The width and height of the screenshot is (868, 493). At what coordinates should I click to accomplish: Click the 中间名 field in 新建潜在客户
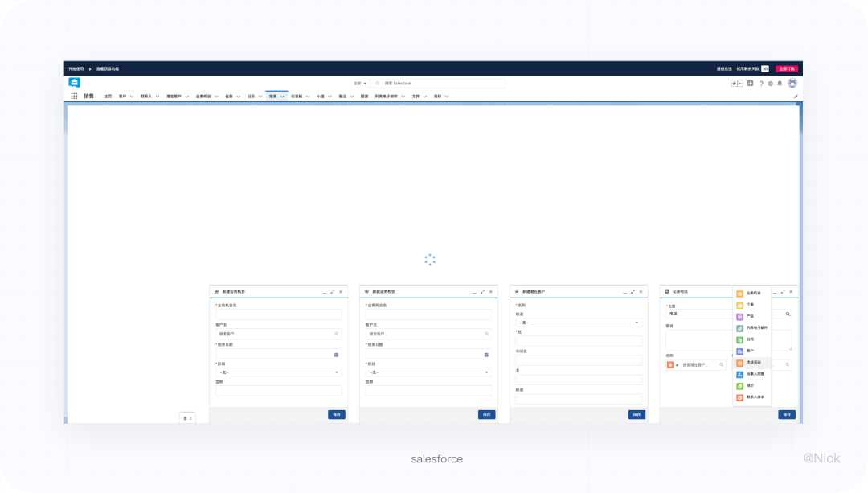point(579,360)
